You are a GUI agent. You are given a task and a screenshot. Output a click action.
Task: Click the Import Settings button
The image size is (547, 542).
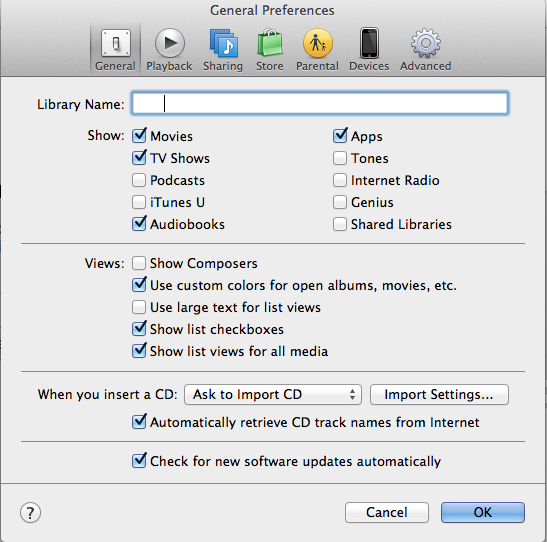[439, 394]
